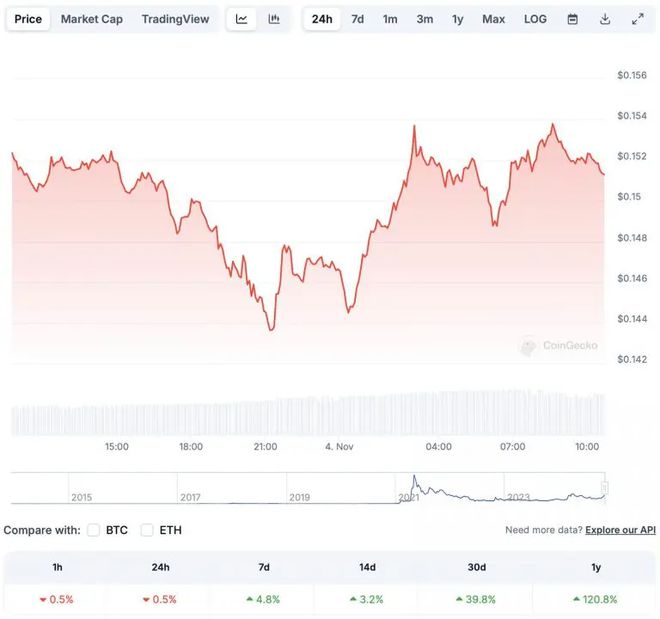Choose the 3m time range
The height and width of the screenshot is (619, 660).
click(x=424, y=19)
